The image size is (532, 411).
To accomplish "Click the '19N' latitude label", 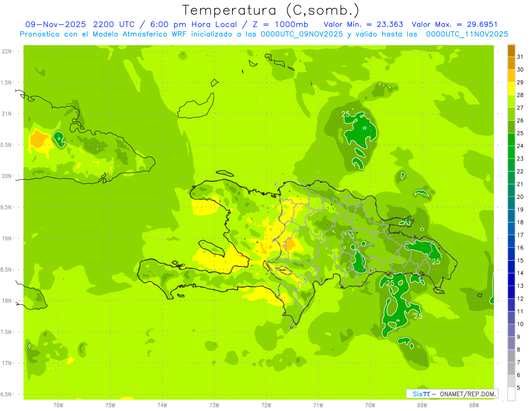I will pyautogui.click(x=7, y=239).
